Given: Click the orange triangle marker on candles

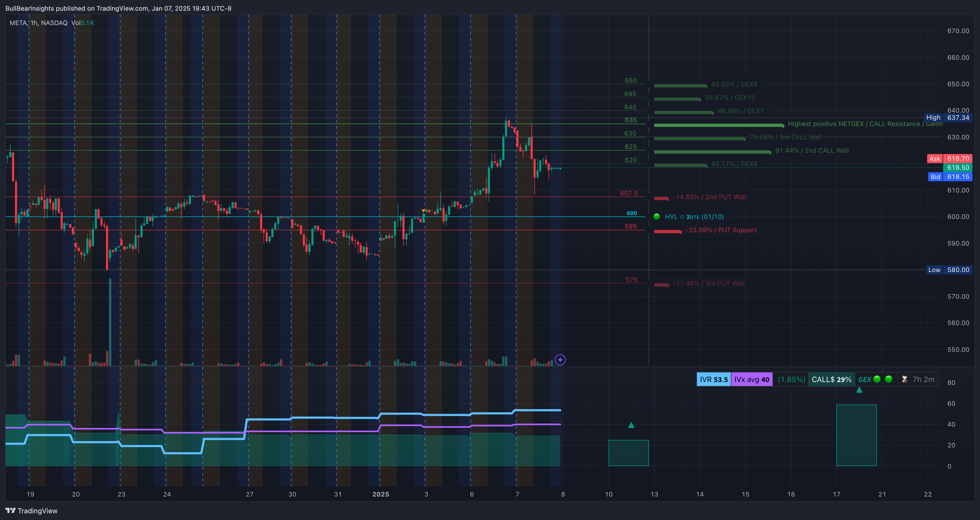Looking at the screenshot, I should point(424,210).
